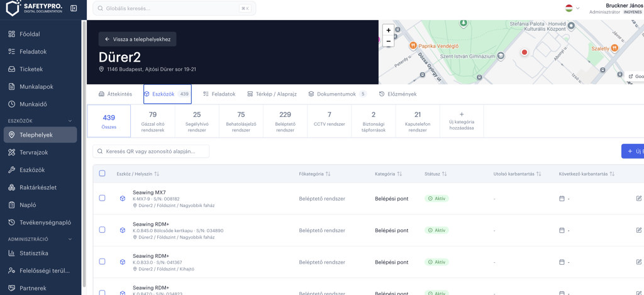This screenshot has height=295, width=644.
Task: Check the Seawing RDM+ S/N 041367 checkbox
Action: click(103, 261)
